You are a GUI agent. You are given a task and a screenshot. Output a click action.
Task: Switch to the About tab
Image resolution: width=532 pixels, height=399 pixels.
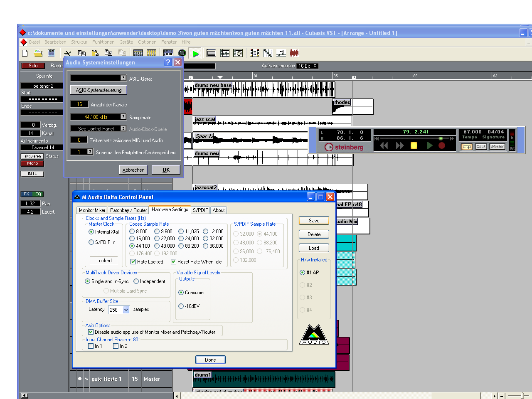coord(219,210)
